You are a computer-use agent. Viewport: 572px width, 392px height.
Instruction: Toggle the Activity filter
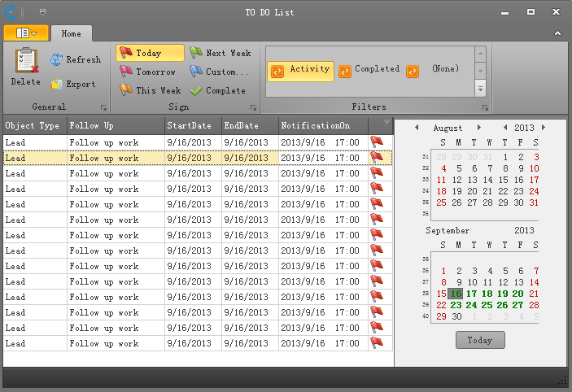(301, 71)
